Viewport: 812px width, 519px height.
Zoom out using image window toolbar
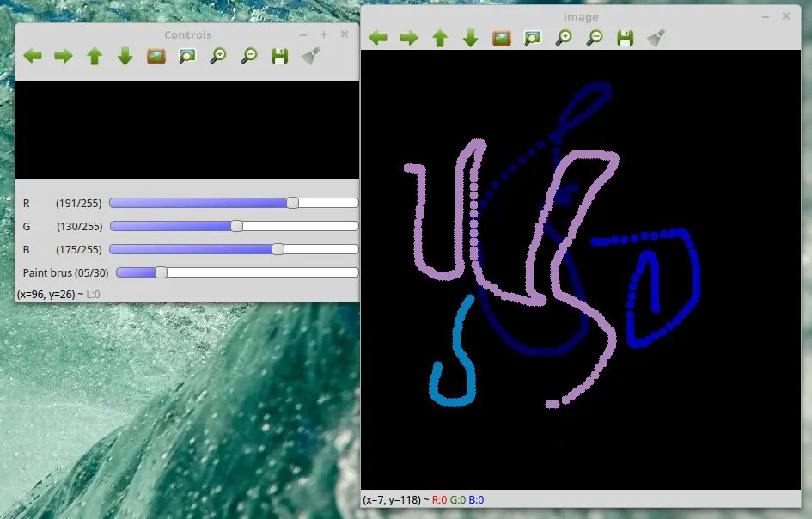pos(595,37)
